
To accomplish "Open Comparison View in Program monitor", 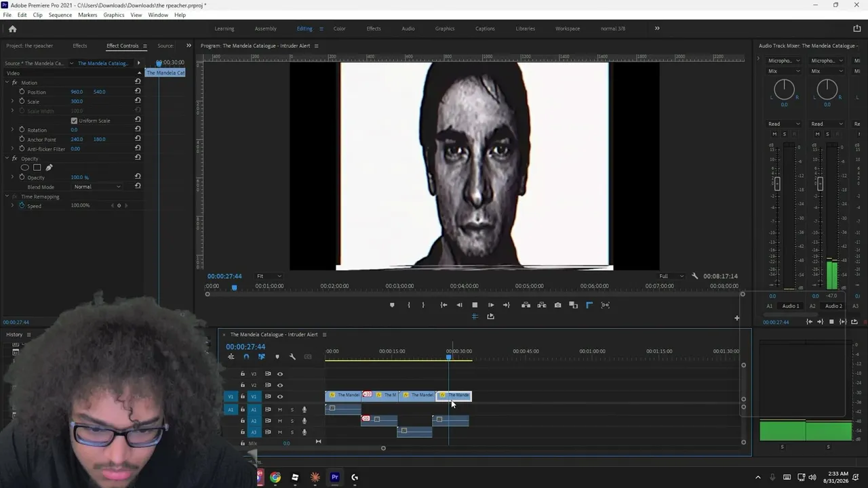I will click(573, 305).
